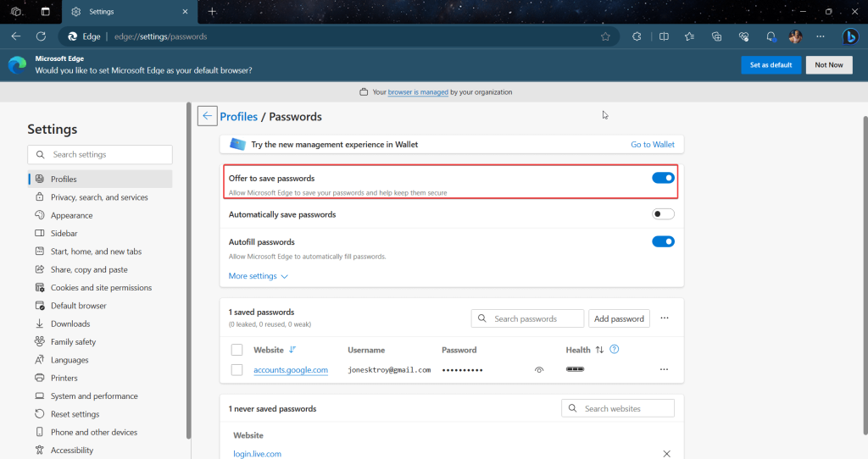Open Sidebar settings section

tap(100, 234)
